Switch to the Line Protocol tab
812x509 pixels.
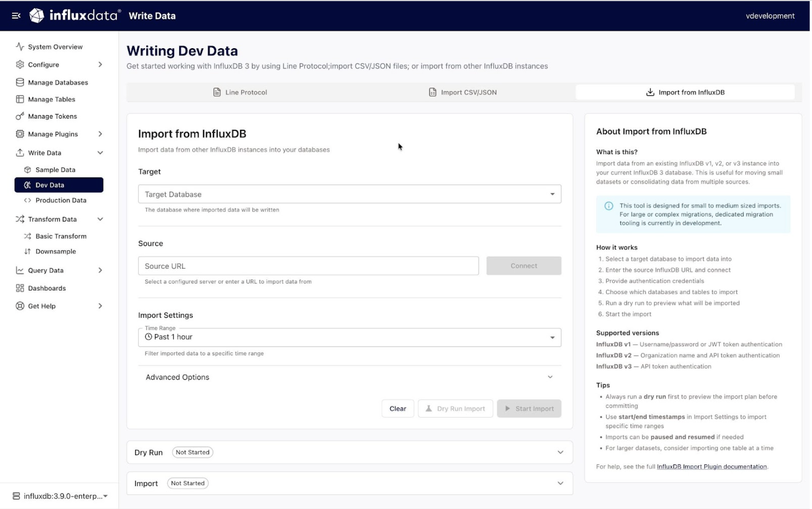pyautogui.click(x=240, y=92)
